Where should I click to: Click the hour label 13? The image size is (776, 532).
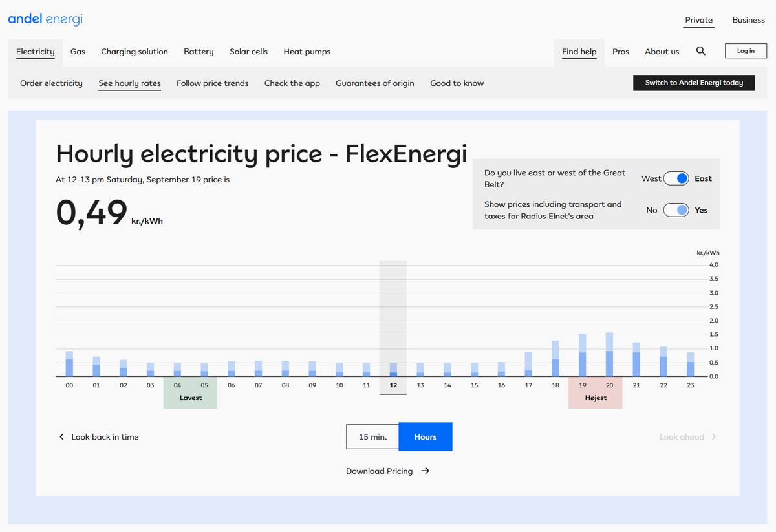(420, 385)
